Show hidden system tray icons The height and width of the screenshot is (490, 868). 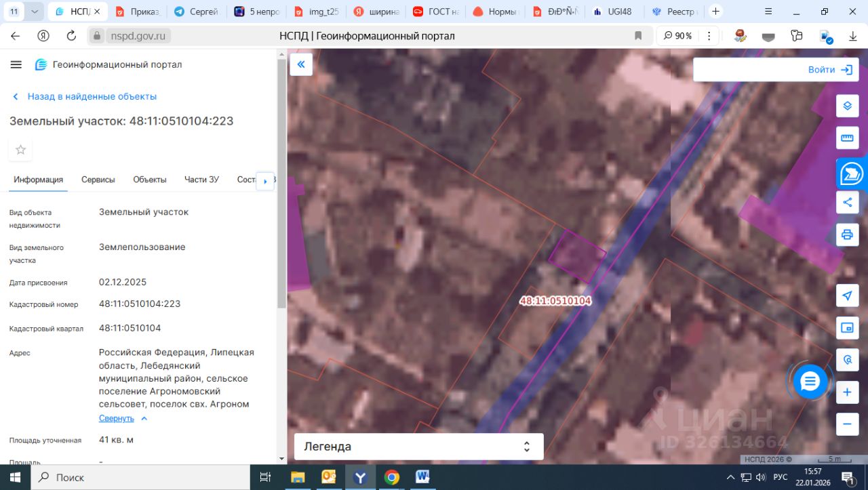pyautogui.click(x=730, y=477)
